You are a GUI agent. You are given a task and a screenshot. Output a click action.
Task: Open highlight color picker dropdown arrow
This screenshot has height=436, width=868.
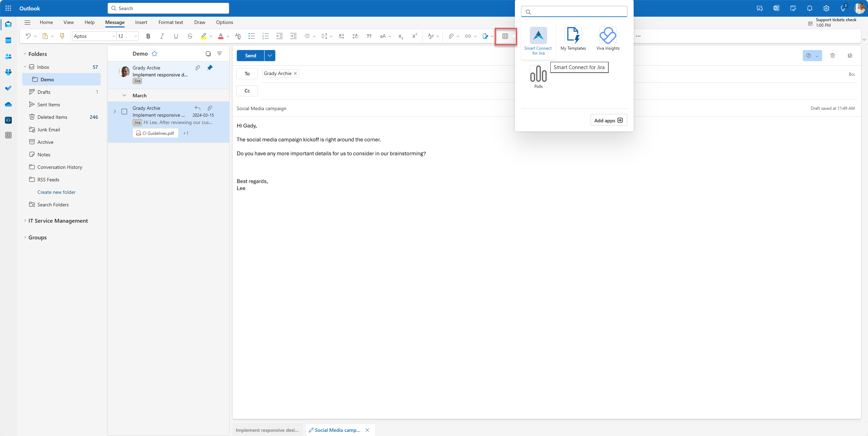tap(211, 36)
